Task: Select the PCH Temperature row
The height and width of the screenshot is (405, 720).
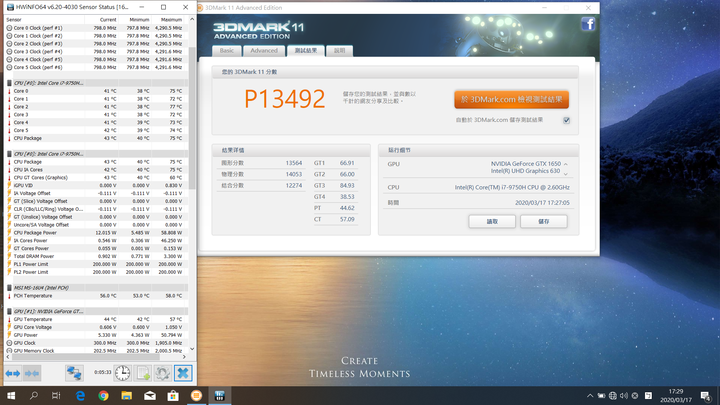Action: pyautogui.click(x=96, y=296)
